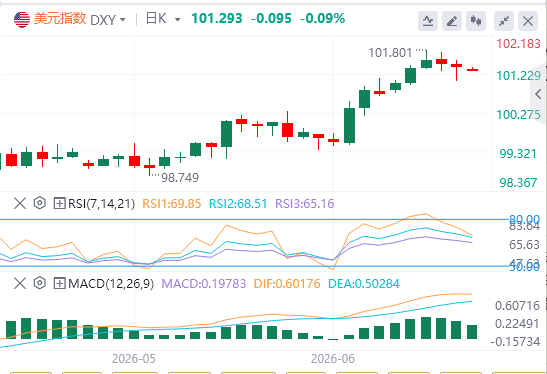Switch chart type with candlestick icon
The width and height of the screenshot is (547, 374).
tap(476, 21)
